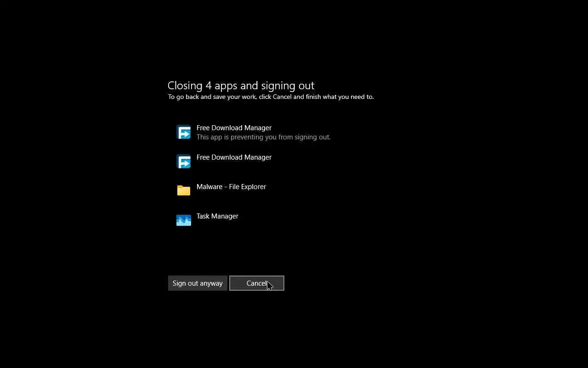588x368 pixels.
Task: Click the Malware File Explorer folder icon
Action: tap(184, 190)
